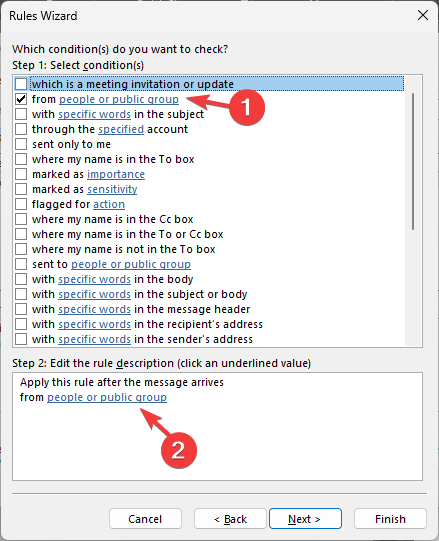Screen dimensions: 439x541
Task: Enable 'sent only to me' condition
Action: (21, 144)
